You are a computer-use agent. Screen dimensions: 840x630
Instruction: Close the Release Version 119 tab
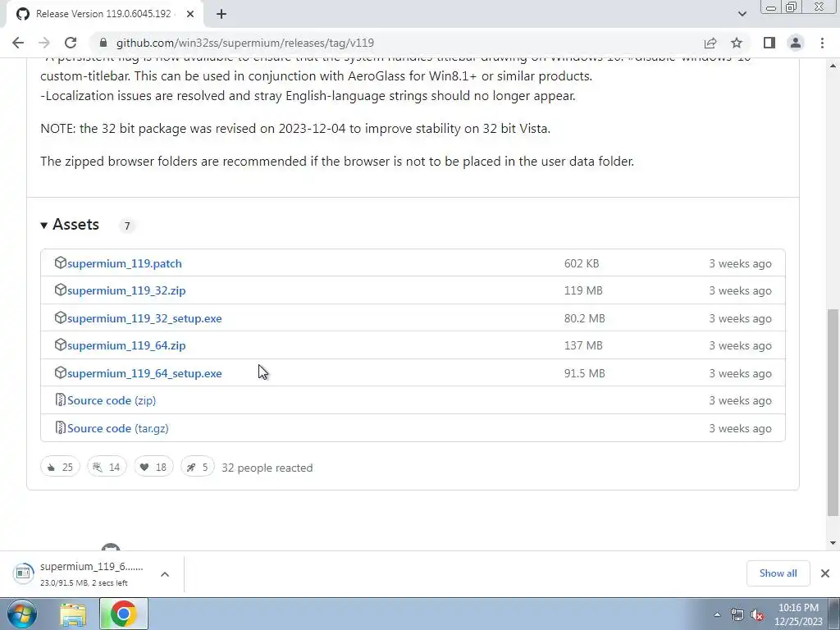click(x=190, y=14)
